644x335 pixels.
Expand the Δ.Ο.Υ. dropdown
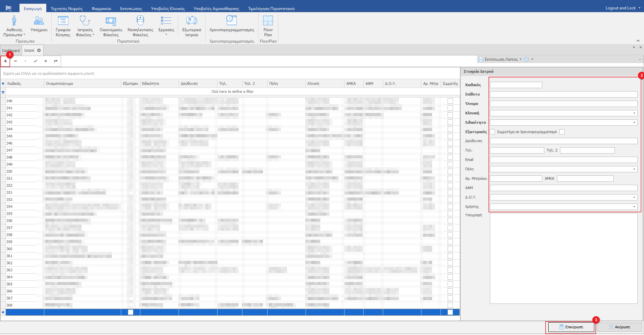click(634, 198)
